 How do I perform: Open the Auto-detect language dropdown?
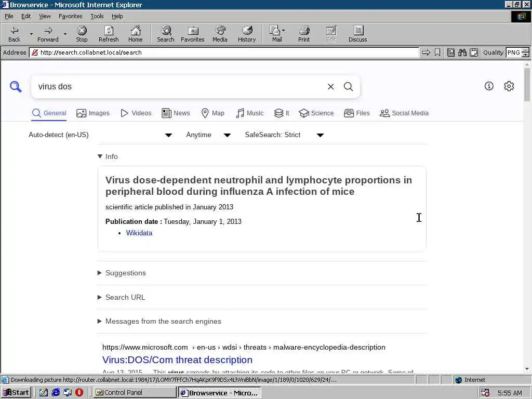[x=100, y=135]
